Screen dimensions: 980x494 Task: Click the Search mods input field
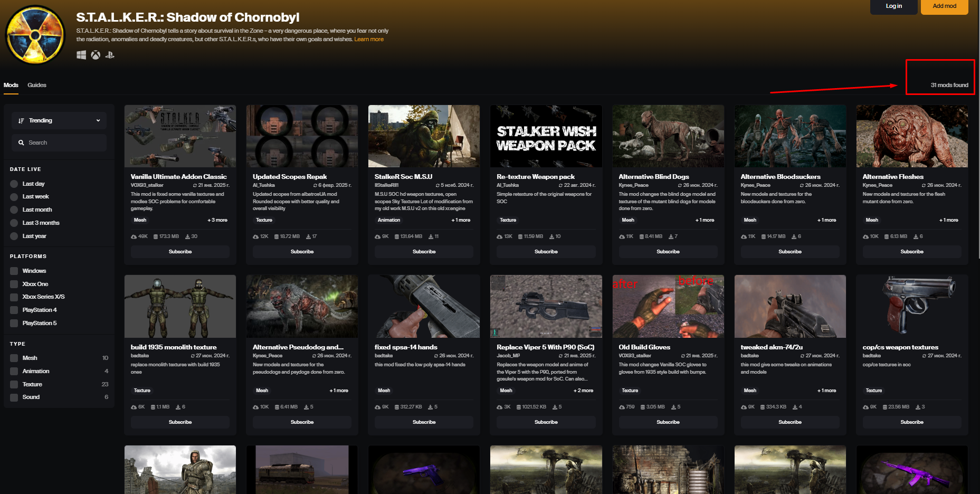[59, 142]
